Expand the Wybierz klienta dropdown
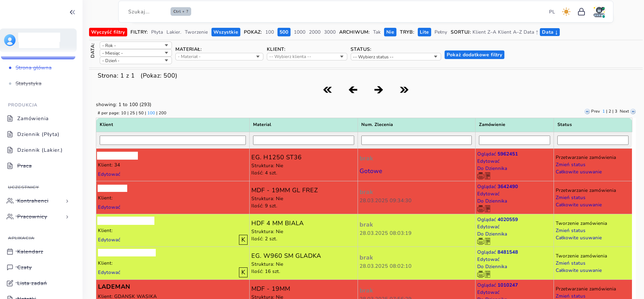 (307, 57)
